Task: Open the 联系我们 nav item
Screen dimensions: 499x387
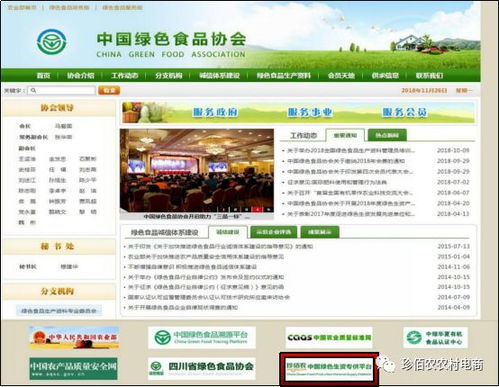Action: [429, 76]
